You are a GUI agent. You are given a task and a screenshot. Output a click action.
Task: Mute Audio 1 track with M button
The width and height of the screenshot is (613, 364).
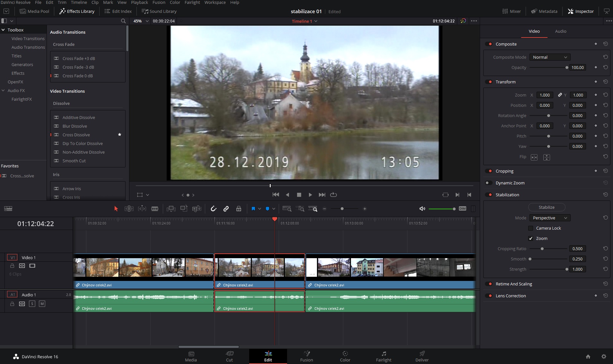(42, 304)
